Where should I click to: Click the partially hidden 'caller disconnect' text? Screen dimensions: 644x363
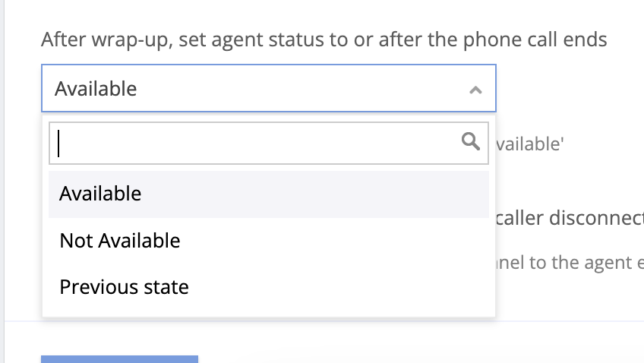570,218
